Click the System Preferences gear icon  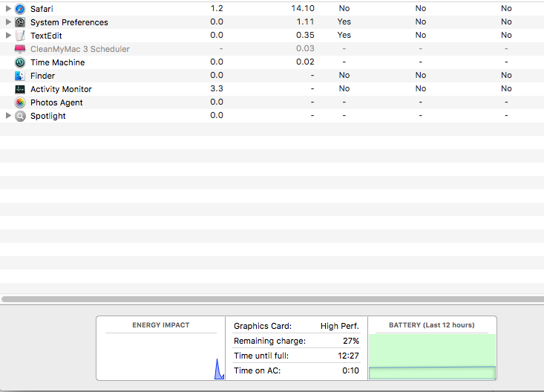click(20, 22)
